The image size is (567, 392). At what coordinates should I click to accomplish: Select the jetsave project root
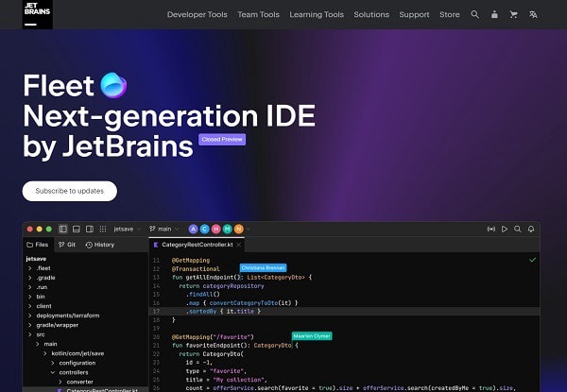pyautogui.click(x=36, y=259)
